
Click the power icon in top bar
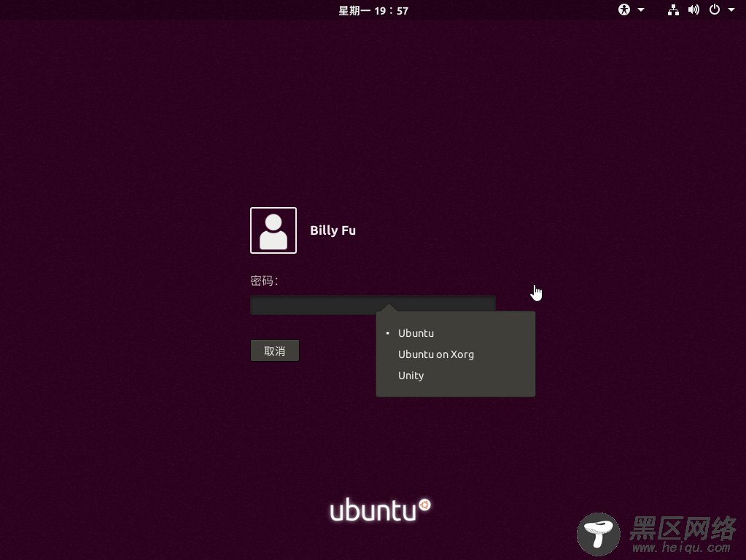[715, 9]
